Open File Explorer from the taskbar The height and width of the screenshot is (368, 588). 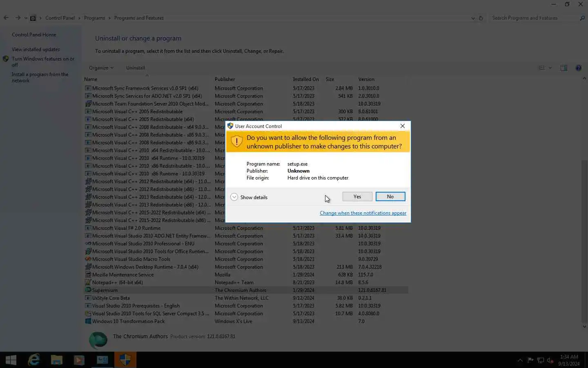point(56,360)
